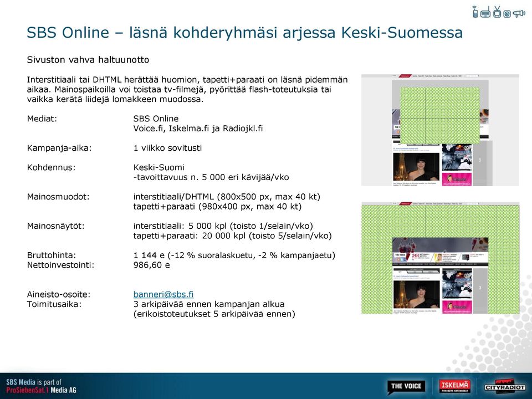Image resolution: width=532 pixels, height=399 pixels.
Task: Click the 'SBS Online' media value
Action: [x=156, y=119]
